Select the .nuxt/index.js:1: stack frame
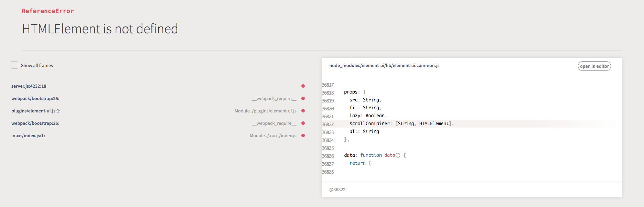Image resolution: width=644 pixels, height=207 pixels. click(28, 135)
